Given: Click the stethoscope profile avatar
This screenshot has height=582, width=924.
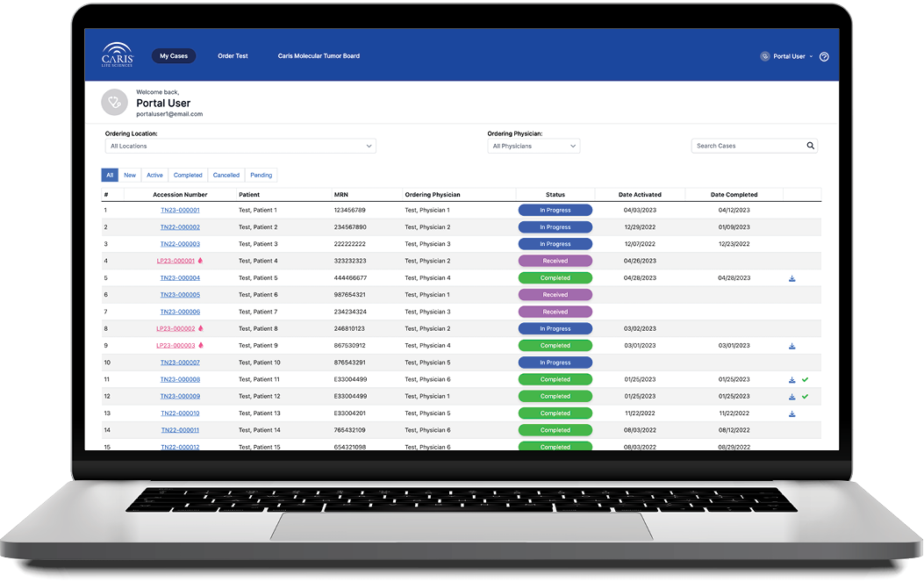Looking at the screenshot, I should [114, 102].
